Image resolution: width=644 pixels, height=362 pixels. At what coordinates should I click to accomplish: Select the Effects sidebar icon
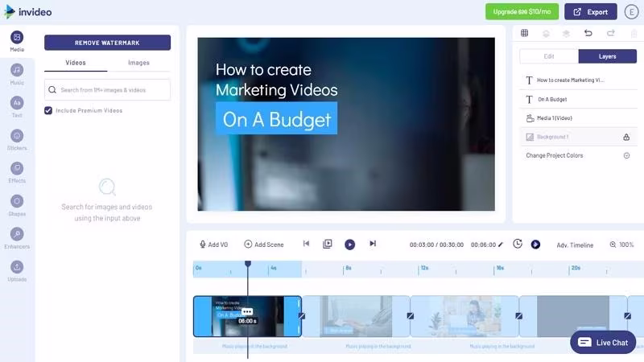click(17, 172)
